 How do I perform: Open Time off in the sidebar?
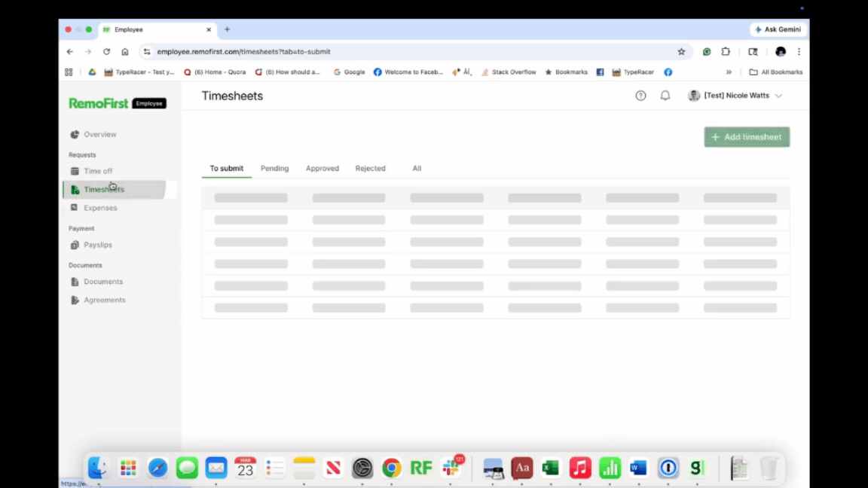click(x=99, y=171)
